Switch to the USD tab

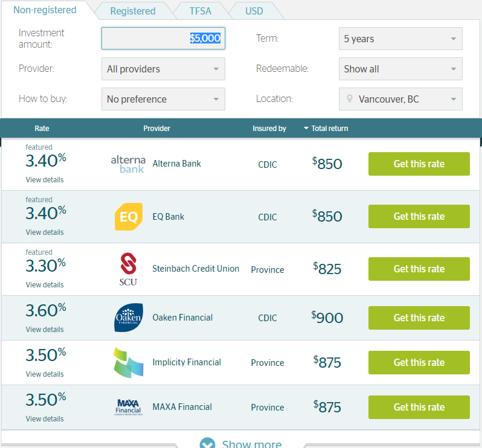[254, 11]
